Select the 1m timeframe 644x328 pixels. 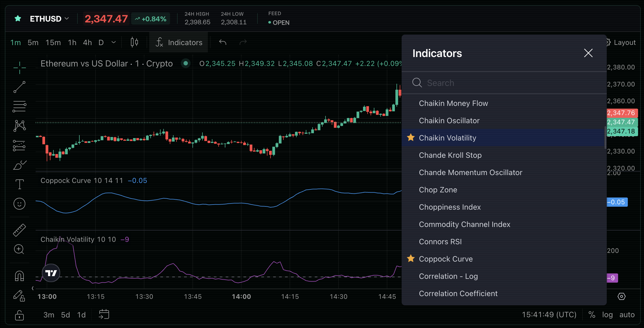15,42
